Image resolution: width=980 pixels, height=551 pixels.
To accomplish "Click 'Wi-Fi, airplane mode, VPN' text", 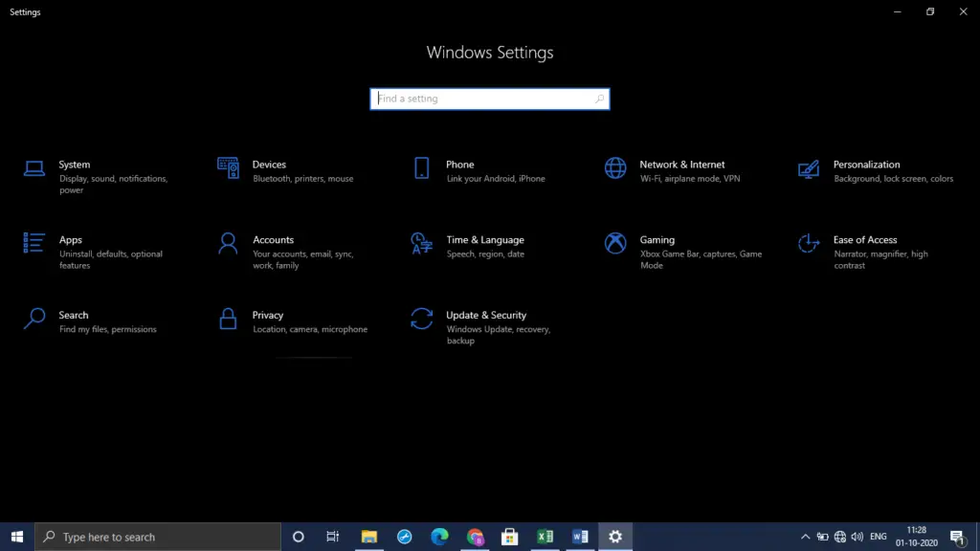I will tap(690, 179).
